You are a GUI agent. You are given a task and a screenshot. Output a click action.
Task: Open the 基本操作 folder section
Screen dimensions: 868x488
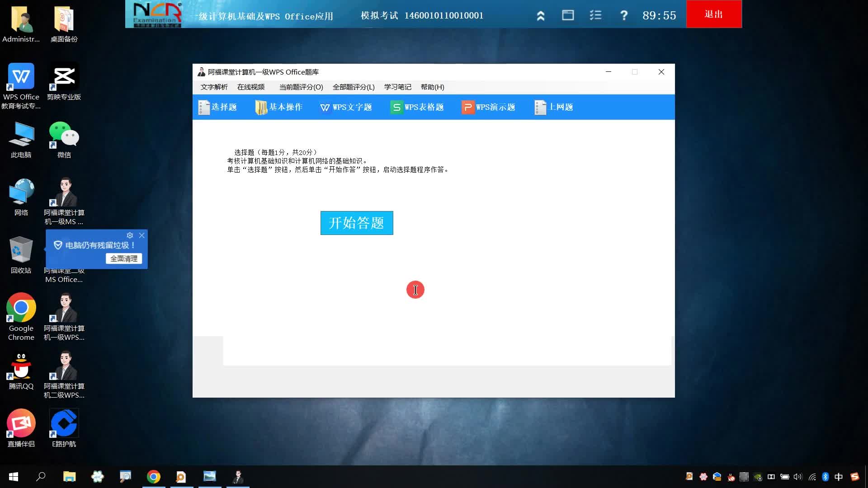point(279,107)
